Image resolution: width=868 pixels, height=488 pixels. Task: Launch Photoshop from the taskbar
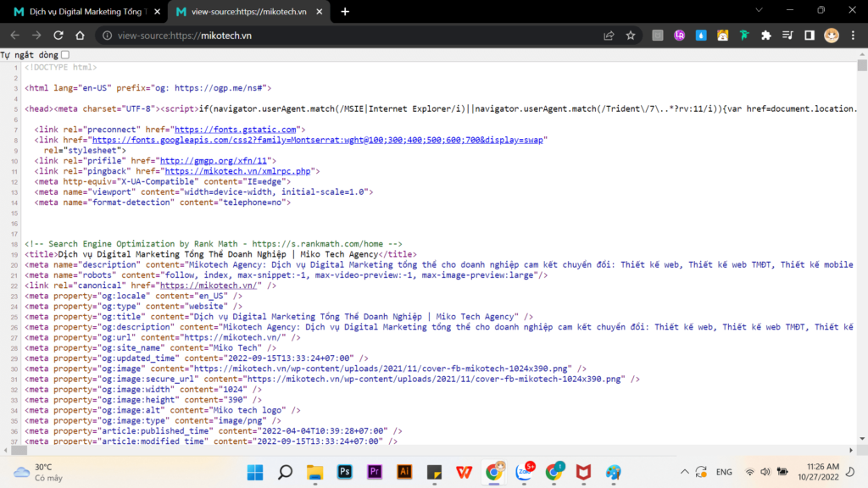click(x=344, y=472)
